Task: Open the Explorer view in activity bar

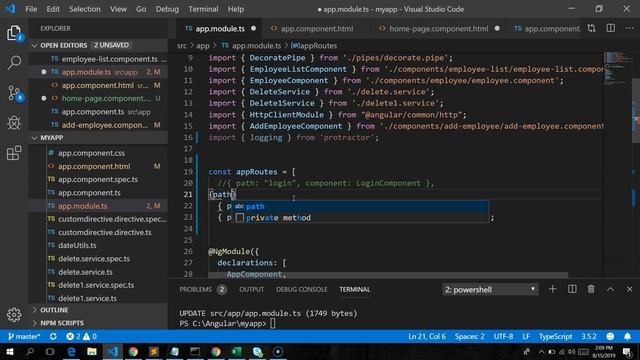Action: point(14,33)
